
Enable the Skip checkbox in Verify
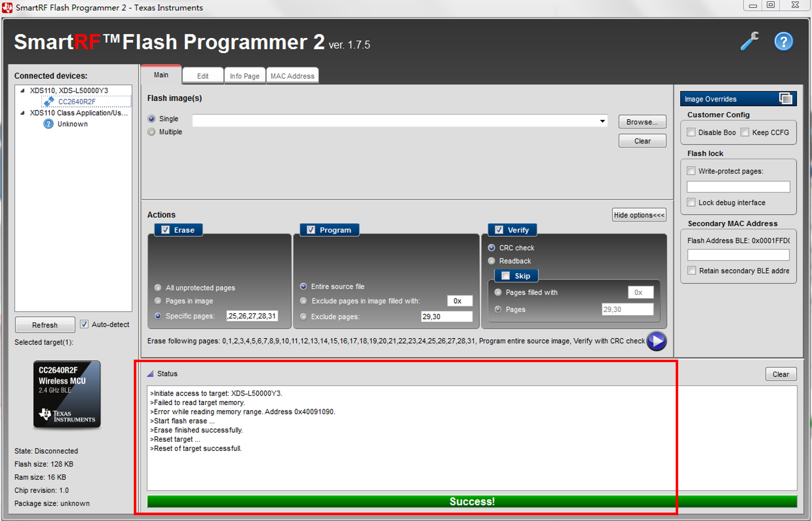(x=506, y=275)
